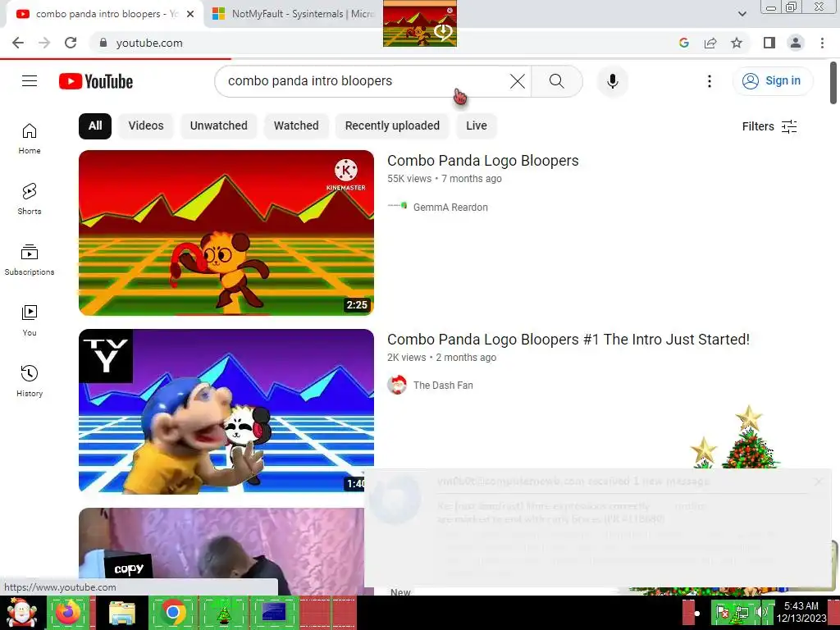This screenshot has height=630, width=840.
Task: Click the picture-in-picture mini video preview
Action: [419, 24]
